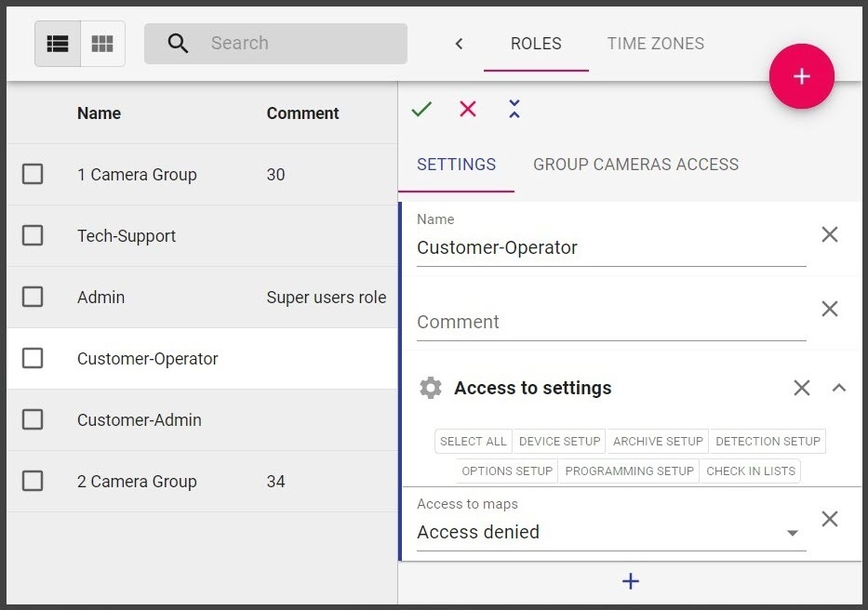Clear the Name field

[829, 235]
